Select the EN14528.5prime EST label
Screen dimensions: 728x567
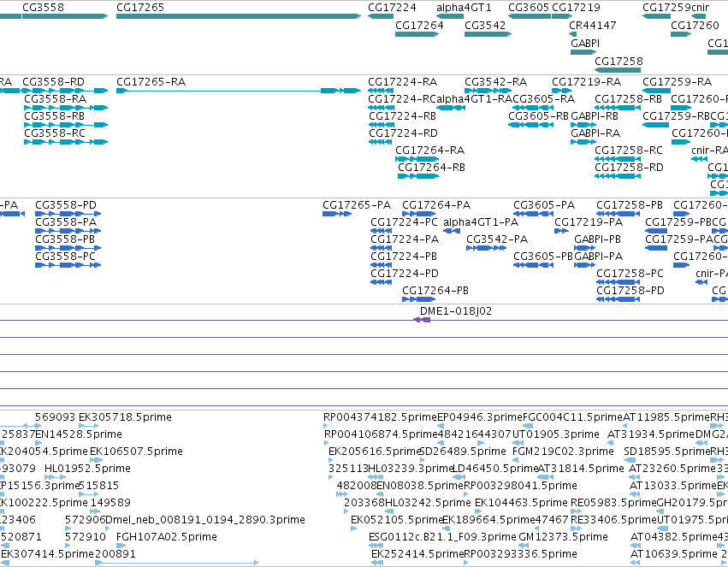79,434
